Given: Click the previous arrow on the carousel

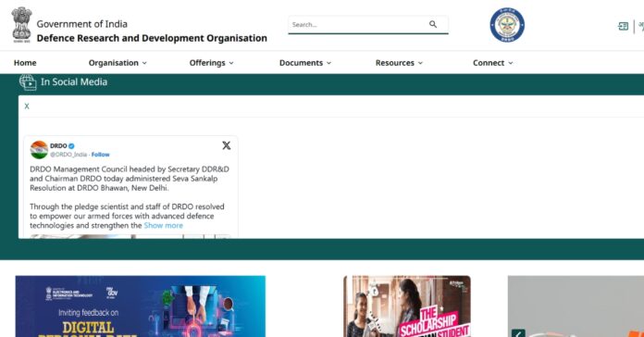Looking at the screenshot, I should coord(518,333).
